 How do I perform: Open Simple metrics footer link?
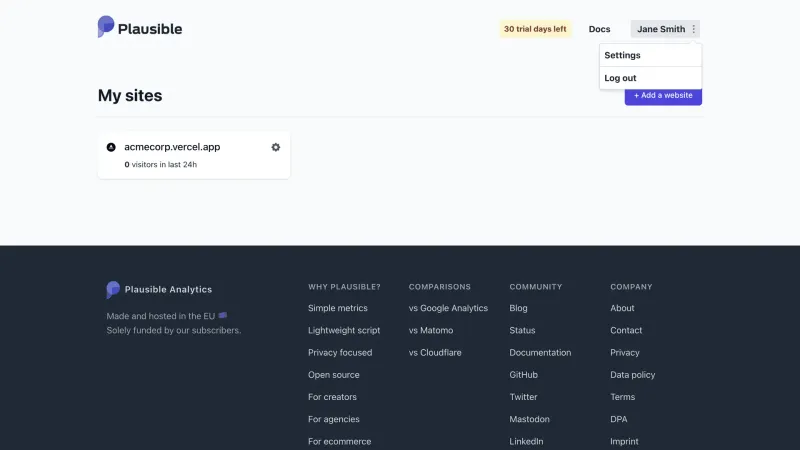tap(337, 308)
